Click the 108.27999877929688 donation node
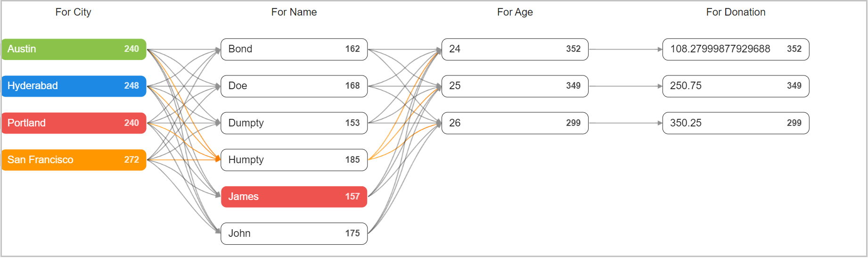 coord(735,49)
